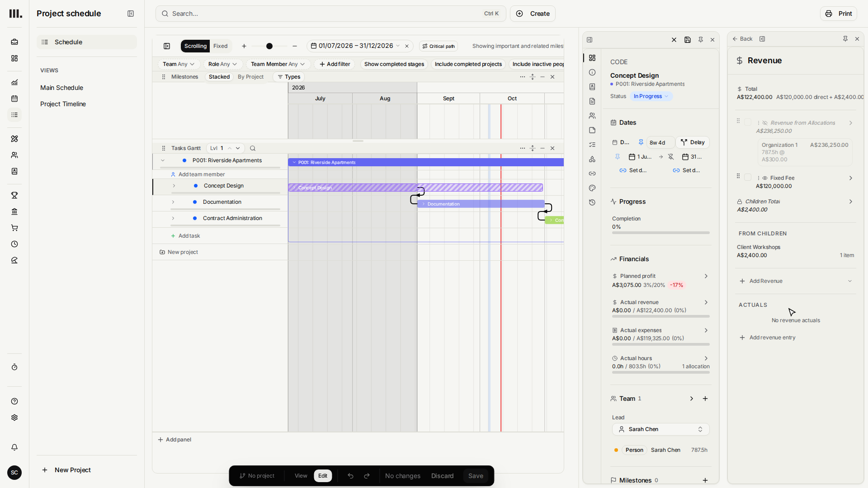Open Main Schedule view
The width and height of the screenshot is (868, 488).
pyautogui.click(x=61, y=88)
